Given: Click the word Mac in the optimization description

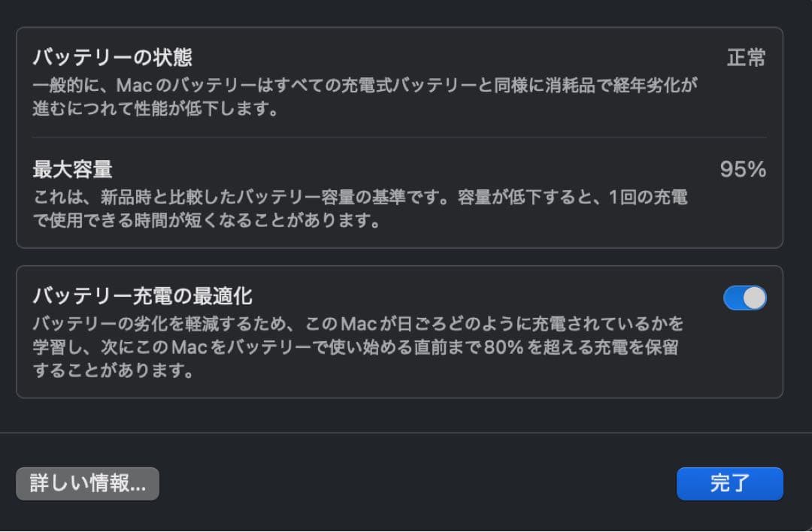Looking at the screenshot, I should [x=358, y=323].
